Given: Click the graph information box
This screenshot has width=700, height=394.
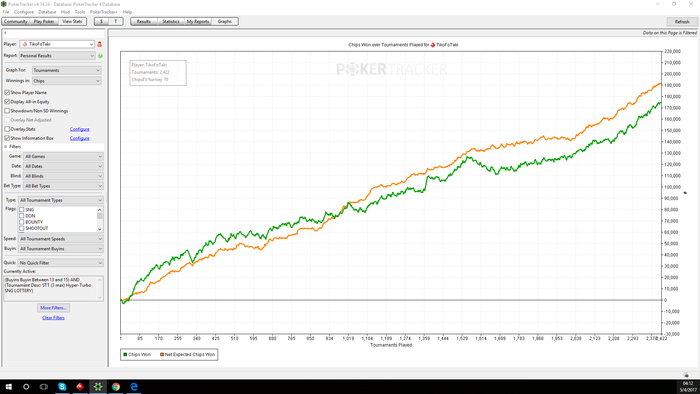Looking at the screenshot, I should point(158,72).
